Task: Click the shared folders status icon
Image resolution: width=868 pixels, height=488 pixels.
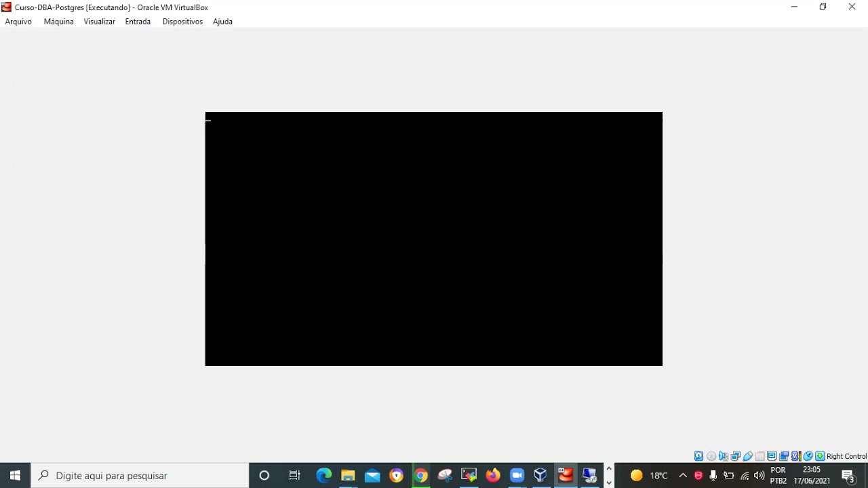Action: point(760,456)
